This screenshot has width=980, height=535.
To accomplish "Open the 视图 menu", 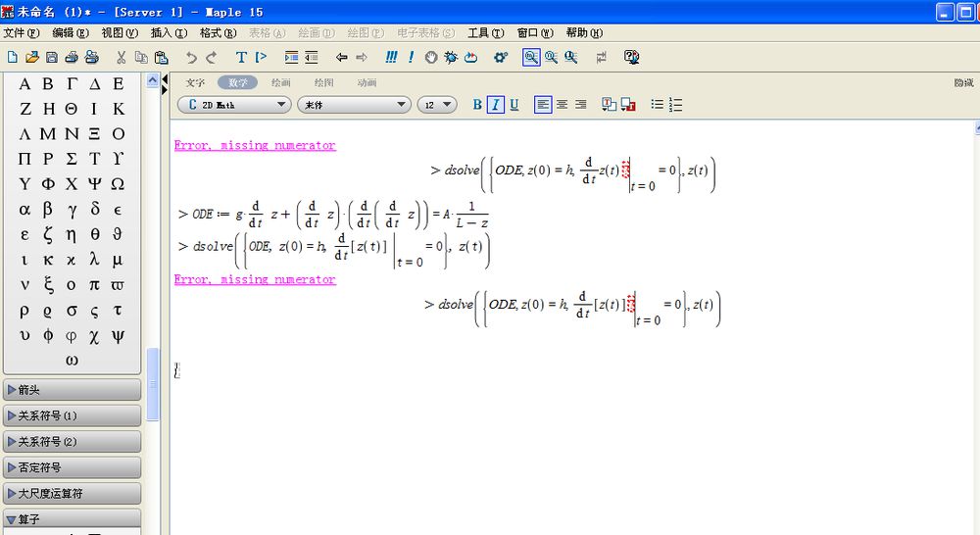I will (x=120, y=33).
